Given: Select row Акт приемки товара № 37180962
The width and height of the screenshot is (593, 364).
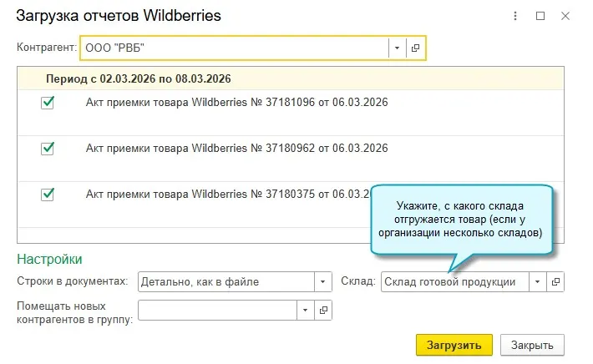Looking at the screenshot, I should click(291, 159).
